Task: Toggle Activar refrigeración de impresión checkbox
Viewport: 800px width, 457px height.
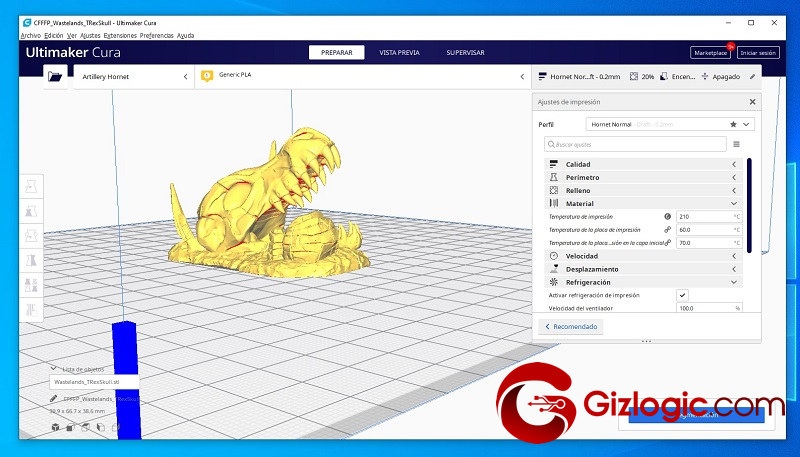Action: coord(682,295)
